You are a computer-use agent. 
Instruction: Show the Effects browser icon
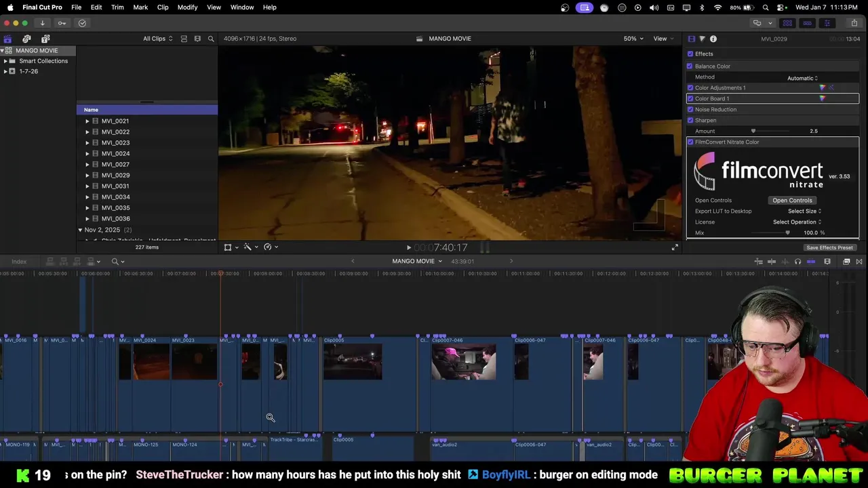coord(846,262)
